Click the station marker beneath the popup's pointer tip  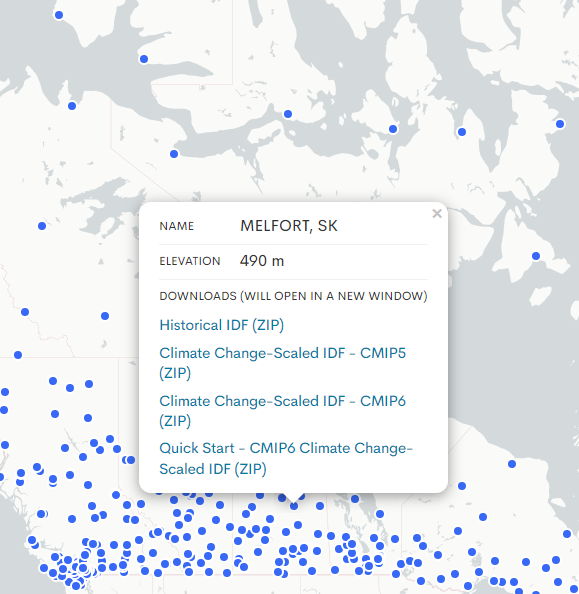click(294, 506)
